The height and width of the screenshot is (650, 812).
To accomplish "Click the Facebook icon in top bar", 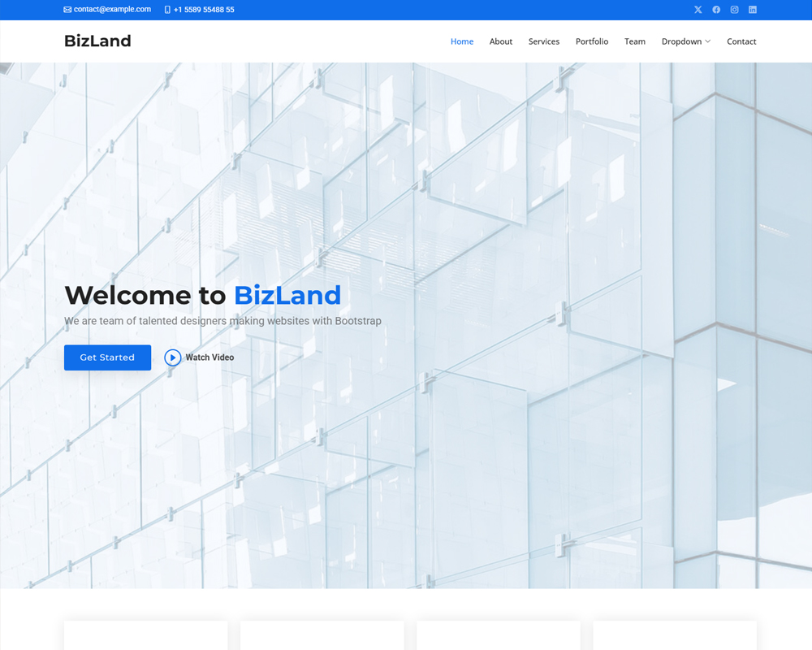I will tap(716, 10).
